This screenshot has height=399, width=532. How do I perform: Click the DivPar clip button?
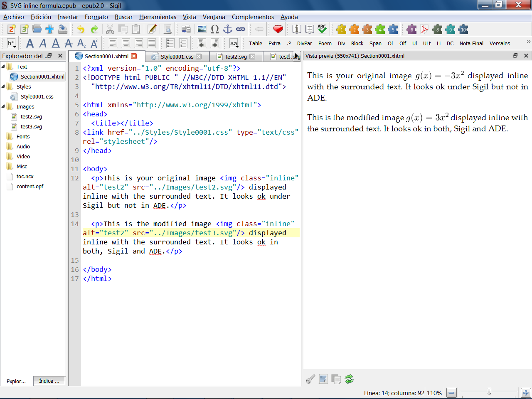pos(304,43)
